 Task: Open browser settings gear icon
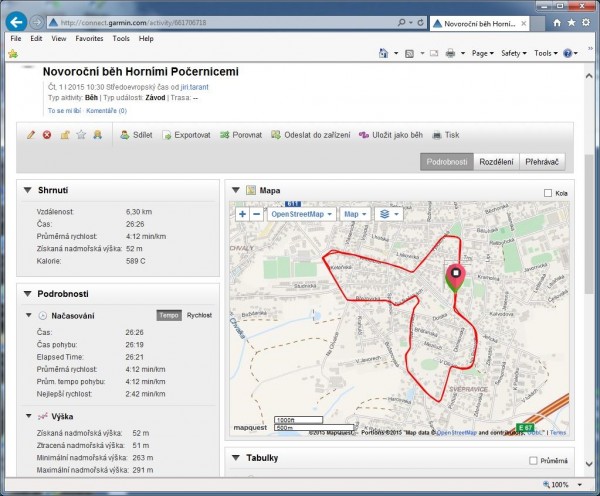click(586, 23)
